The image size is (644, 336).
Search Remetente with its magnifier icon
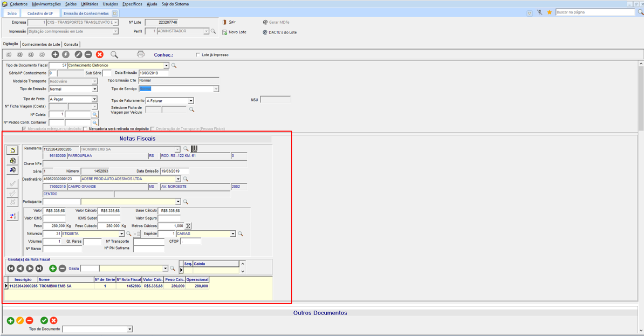tap(186, 149)
